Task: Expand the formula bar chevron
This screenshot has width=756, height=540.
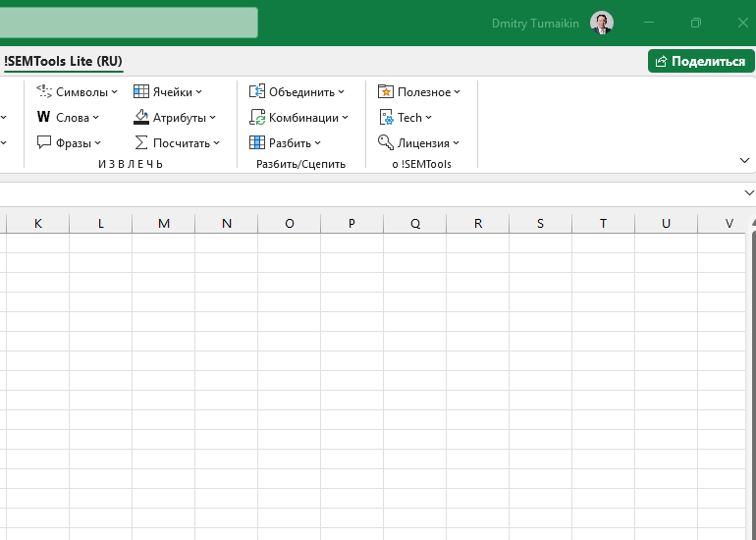Action: coord(749,192)
